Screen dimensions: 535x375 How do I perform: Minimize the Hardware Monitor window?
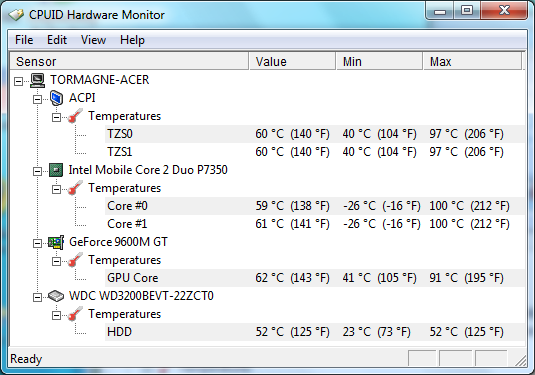point(440,11)
